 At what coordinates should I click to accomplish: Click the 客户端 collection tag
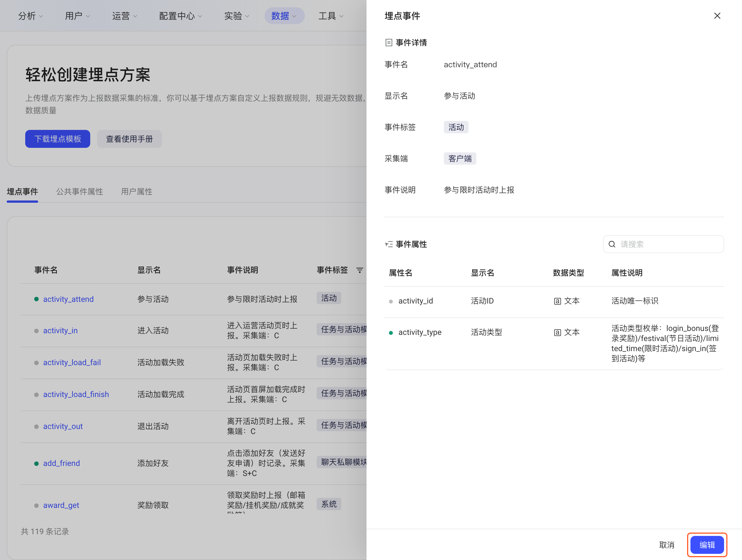(x=460, y=158)
